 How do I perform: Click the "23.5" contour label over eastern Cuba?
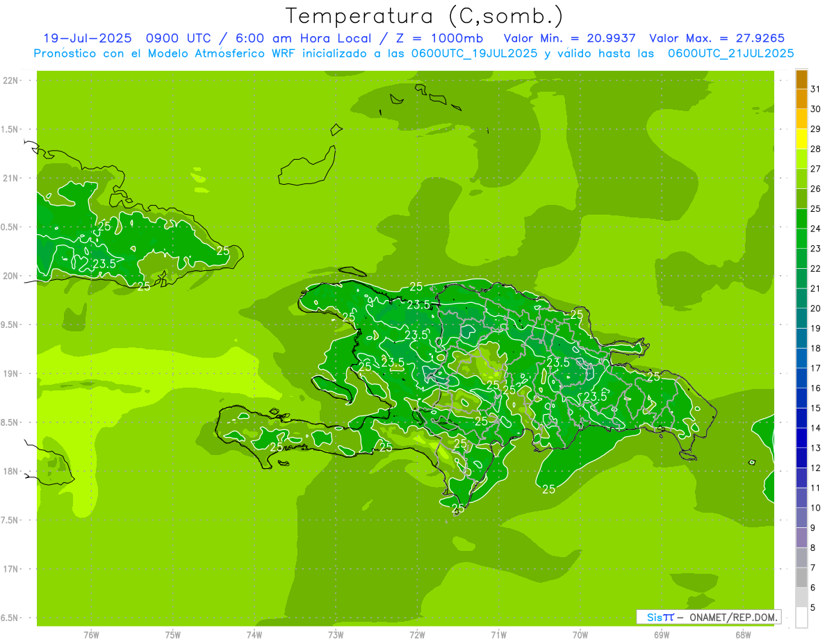click(x=104, y=263)
